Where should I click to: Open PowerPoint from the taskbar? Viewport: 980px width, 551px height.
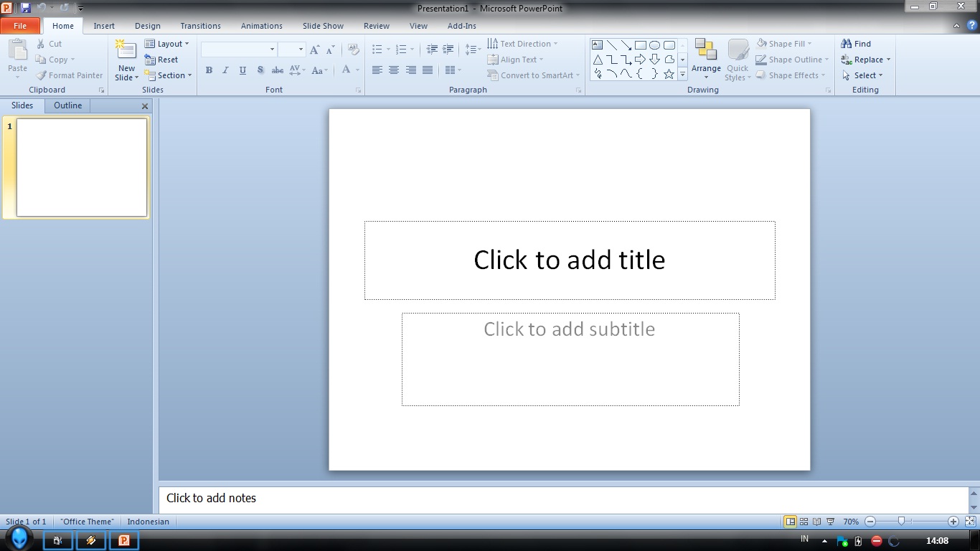(123, 540)
